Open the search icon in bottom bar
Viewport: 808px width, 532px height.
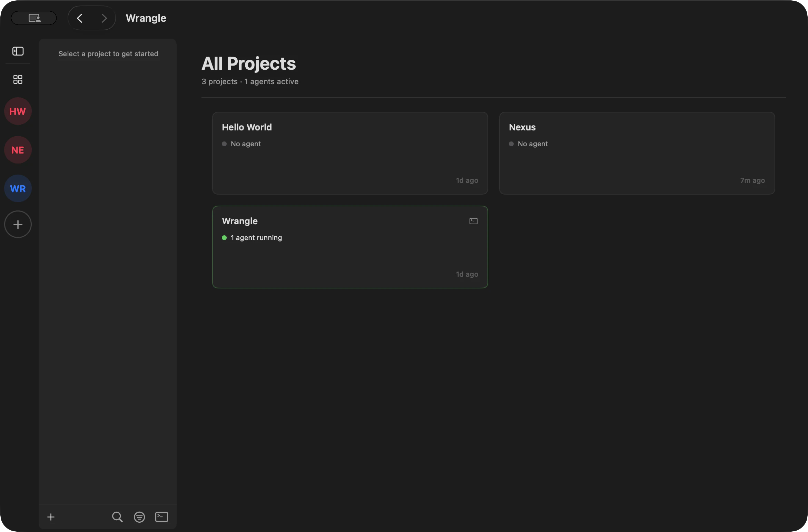pyautogui.click(x=117, y=517)
